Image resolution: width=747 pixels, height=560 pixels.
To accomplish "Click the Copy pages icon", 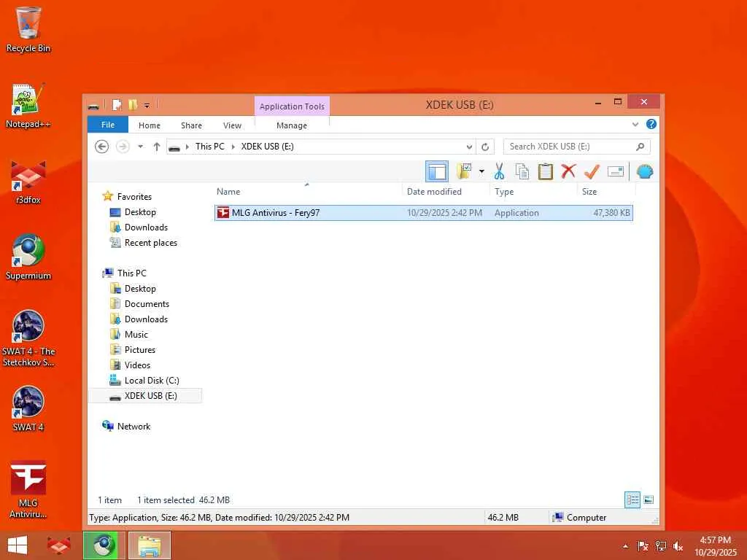I will point(522,171).
